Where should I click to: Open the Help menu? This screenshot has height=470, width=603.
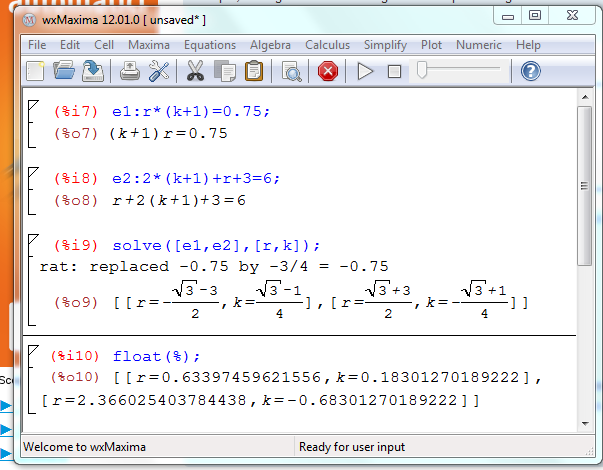[528, 45]
